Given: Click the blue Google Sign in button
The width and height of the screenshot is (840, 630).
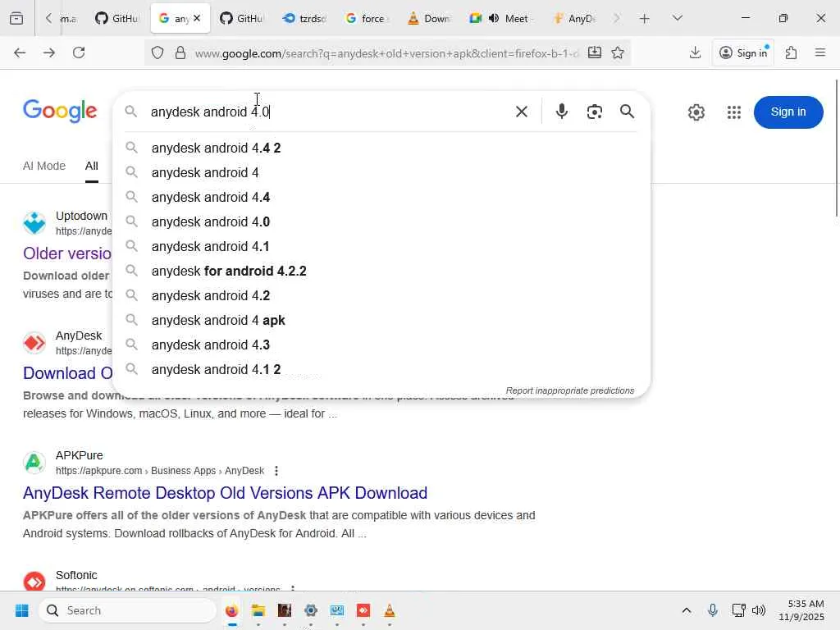Looking at the screenshot, I should (788, 112).
